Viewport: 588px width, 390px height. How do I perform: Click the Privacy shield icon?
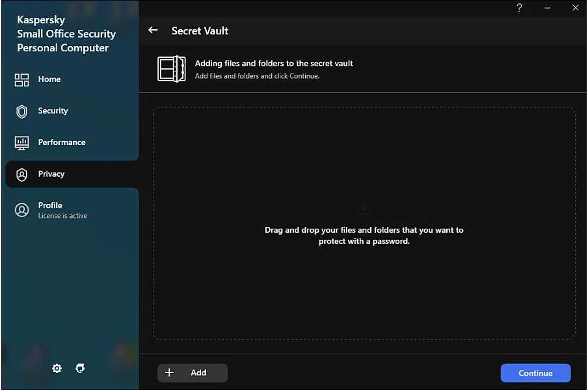point(21,175)
